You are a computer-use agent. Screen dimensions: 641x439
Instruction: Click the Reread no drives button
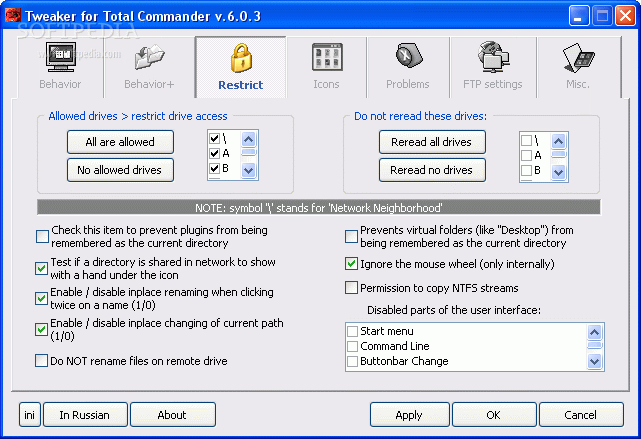click(x=432, y=170)
